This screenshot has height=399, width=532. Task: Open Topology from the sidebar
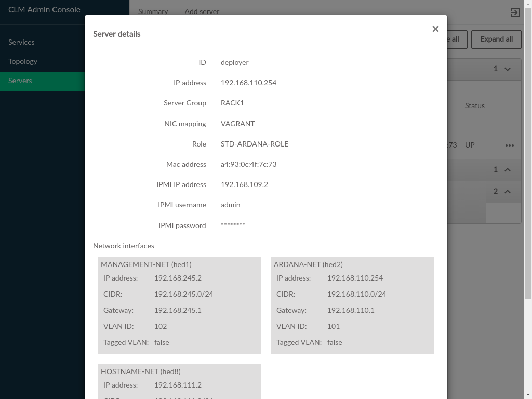click(23, 61)
